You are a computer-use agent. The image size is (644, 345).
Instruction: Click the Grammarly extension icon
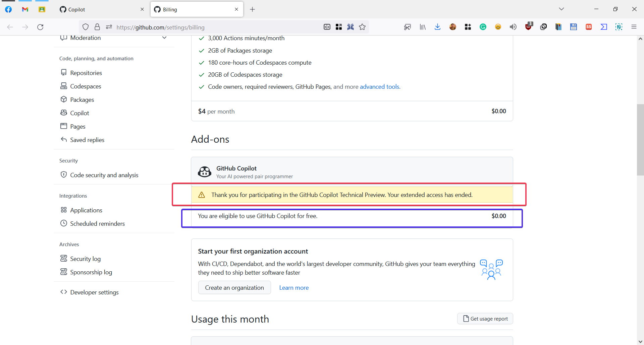[483, 27]
